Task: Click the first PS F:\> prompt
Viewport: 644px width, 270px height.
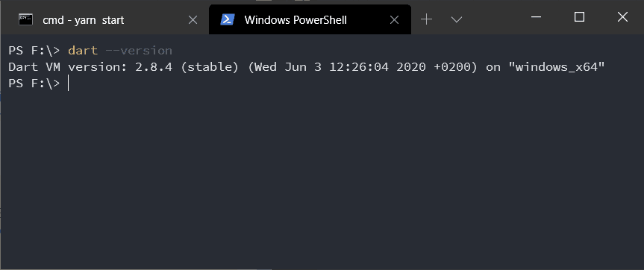Action: pos(34,51)
